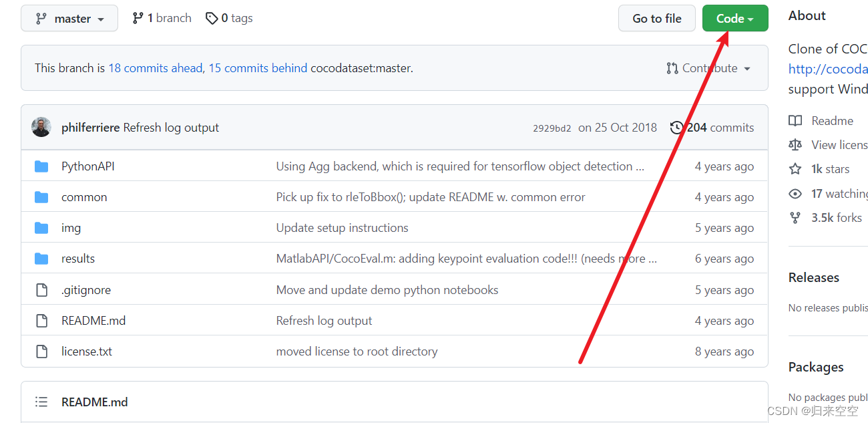Open Move and update demo python notebooks commit
This screenshot has width=868, height=423.
(387, 290)
